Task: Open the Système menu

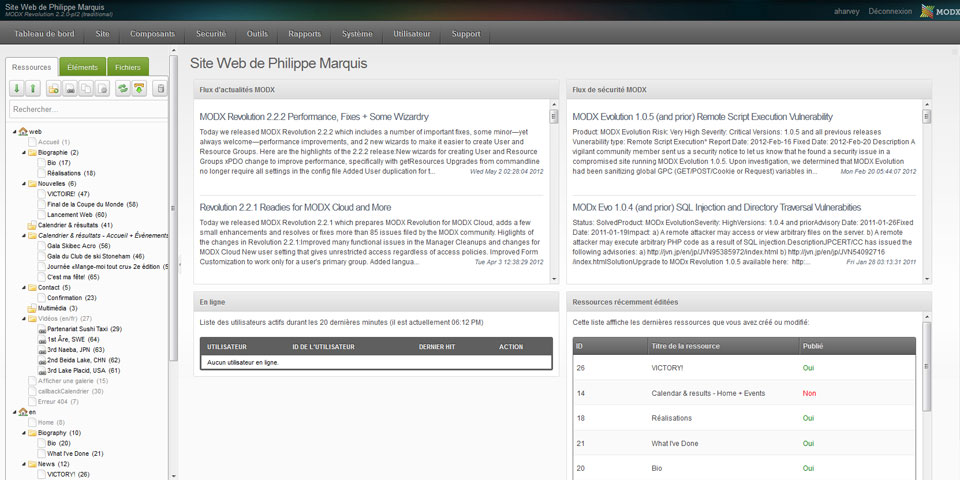Action: 357,34
